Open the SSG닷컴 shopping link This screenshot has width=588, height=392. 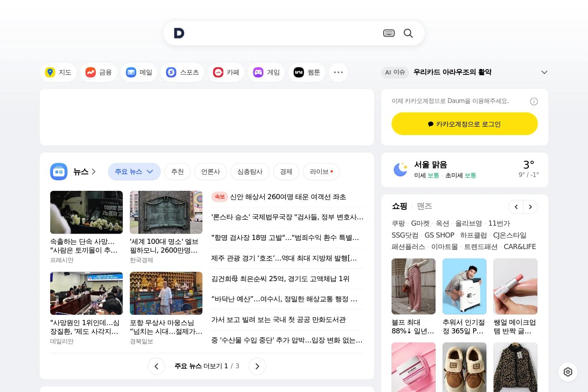click(x=405, y=235)
